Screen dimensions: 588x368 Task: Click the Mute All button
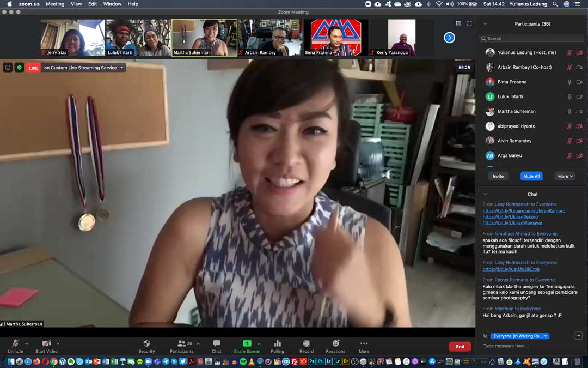[531, 176]
